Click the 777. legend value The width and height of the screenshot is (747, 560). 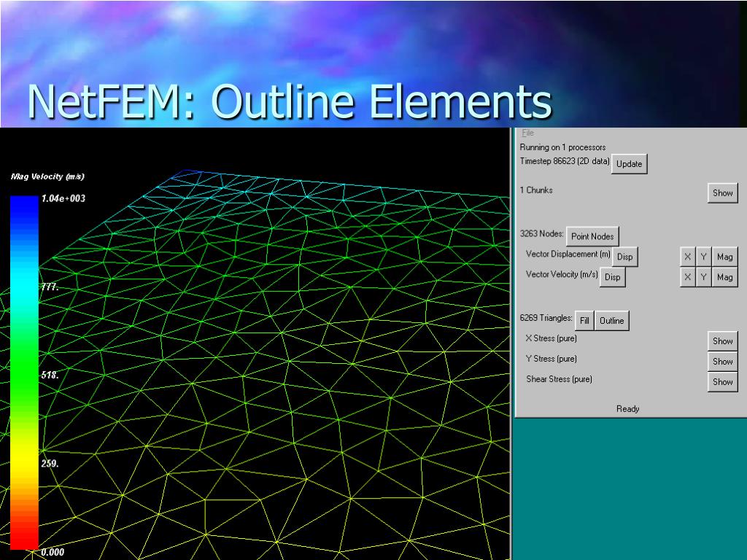pos(50,287)
